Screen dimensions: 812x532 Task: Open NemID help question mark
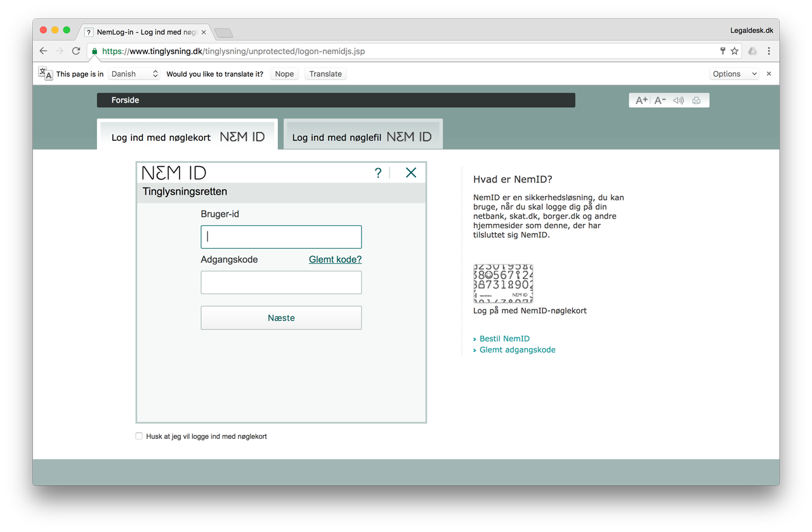(378, 172)
